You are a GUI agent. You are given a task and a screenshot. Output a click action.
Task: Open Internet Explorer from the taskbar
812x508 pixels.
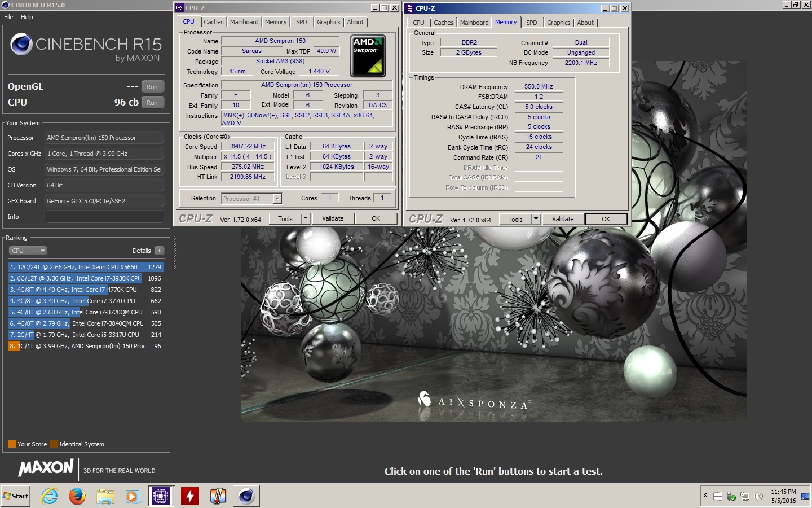(x=50, y=496)
